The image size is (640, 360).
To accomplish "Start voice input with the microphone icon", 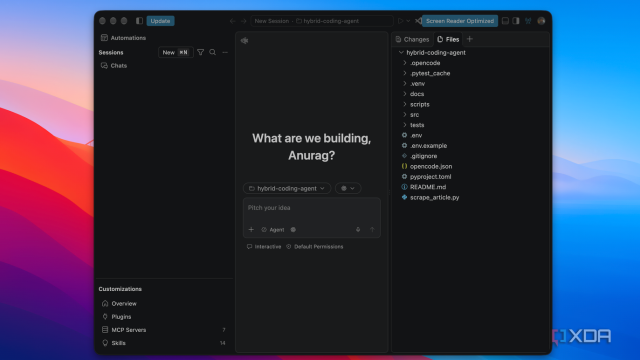I will click(x=358, y=230).
